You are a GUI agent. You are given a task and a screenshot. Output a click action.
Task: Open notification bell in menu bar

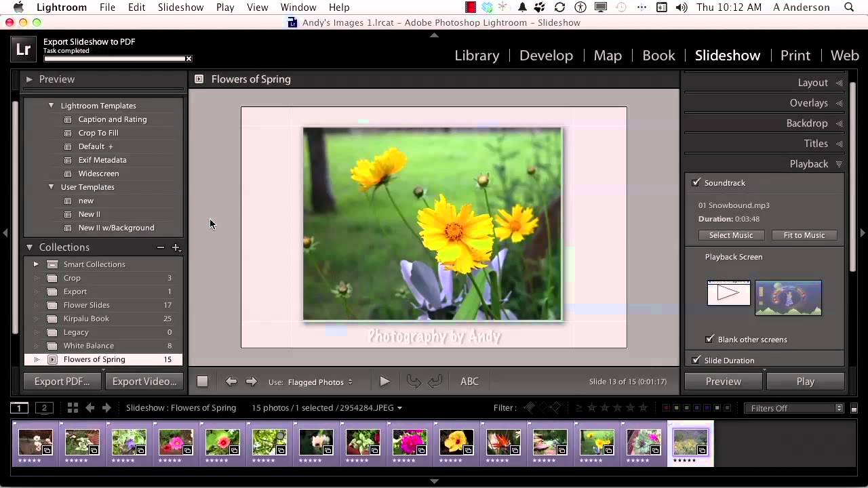click(522, 7)
